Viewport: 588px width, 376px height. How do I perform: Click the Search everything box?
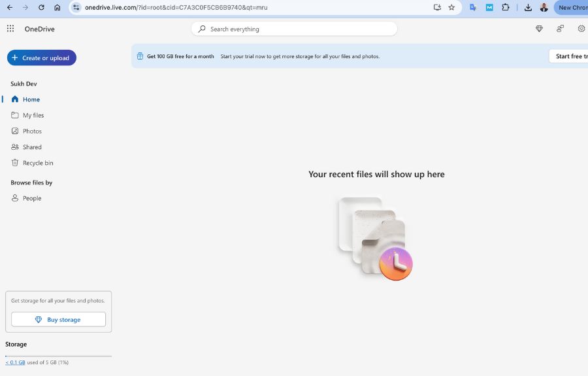pyautogui.click(x=294, y=29)
